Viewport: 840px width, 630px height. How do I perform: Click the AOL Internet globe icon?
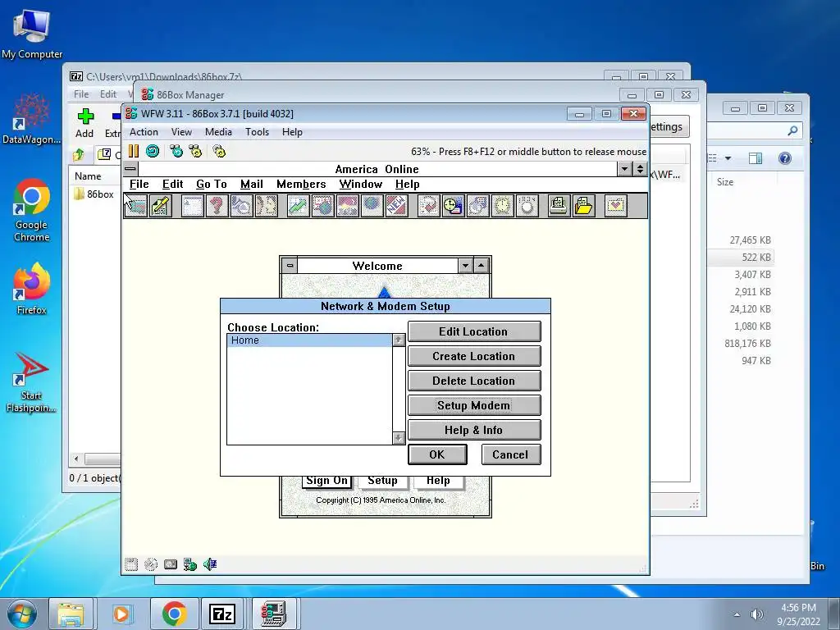tap(372, 206)
